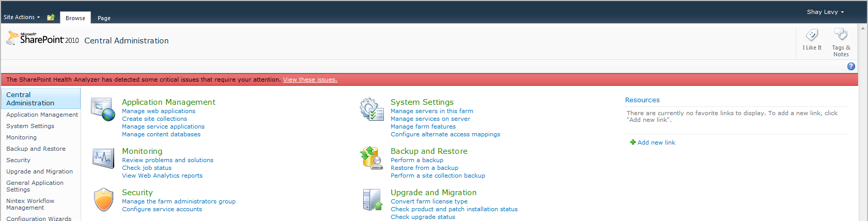
Task: Click the Navigate Up folder icon
Action: pyautogui.click(x=51, y=18)
